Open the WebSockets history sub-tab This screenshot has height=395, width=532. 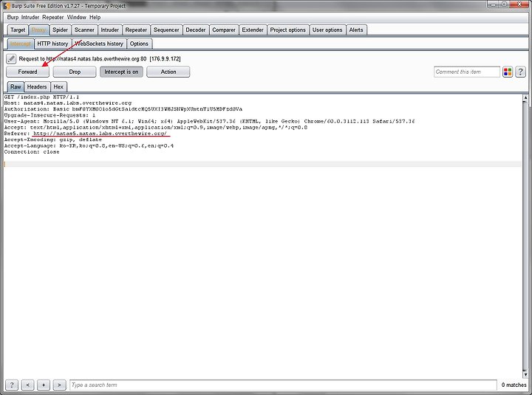click(99, 44)
